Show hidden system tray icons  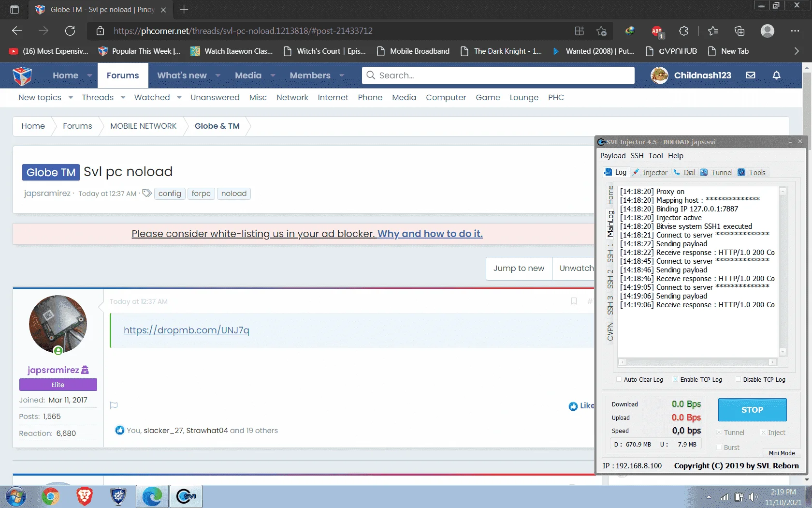tap(709, 497)
